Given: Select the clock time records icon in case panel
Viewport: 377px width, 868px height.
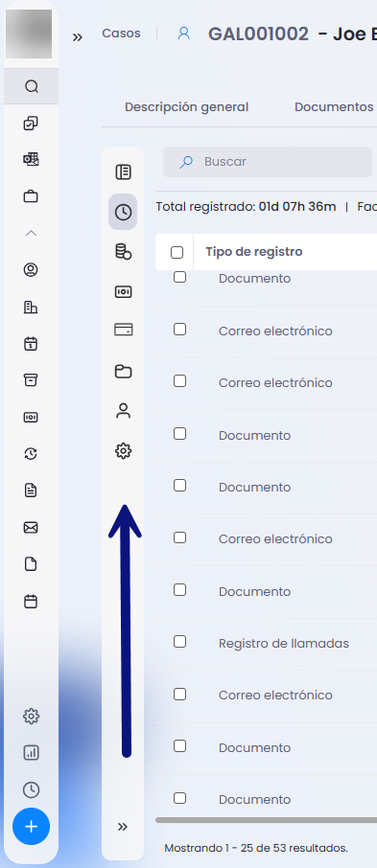Looking at the screenshot, I should coord(123,212).
